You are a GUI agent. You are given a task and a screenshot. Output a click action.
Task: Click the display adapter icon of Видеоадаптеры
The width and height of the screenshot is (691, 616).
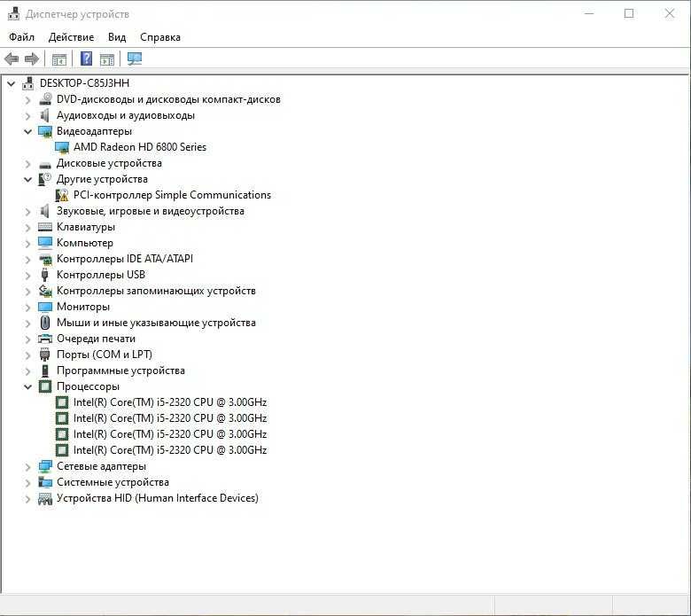pyautogui.click(x=45, y=131)
